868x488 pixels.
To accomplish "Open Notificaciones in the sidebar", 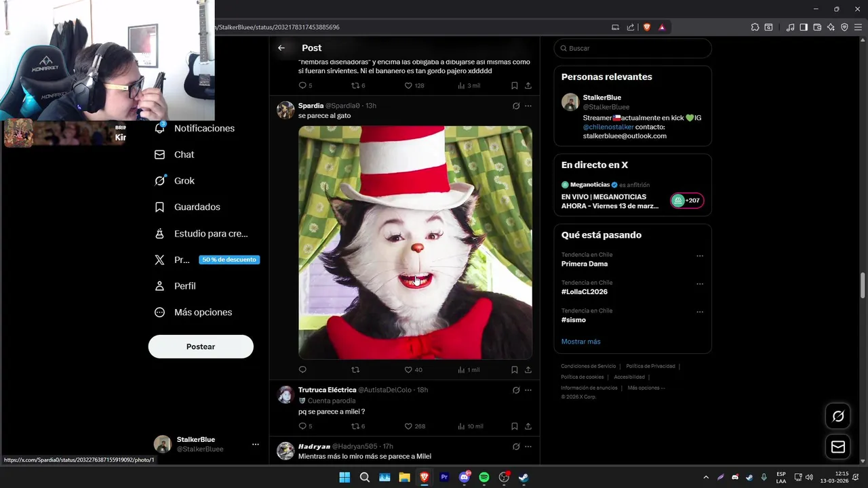I will pos(195,128).
